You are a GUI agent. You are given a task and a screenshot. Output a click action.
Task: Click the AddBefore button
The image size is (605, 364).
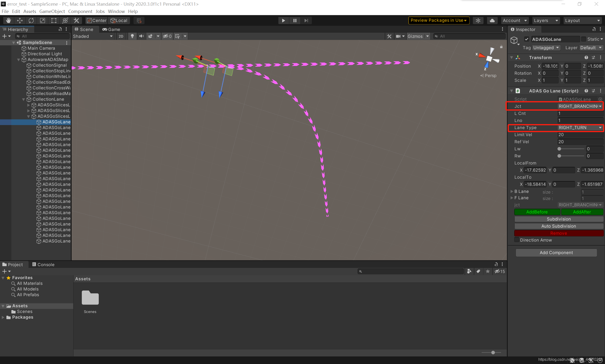537,212
